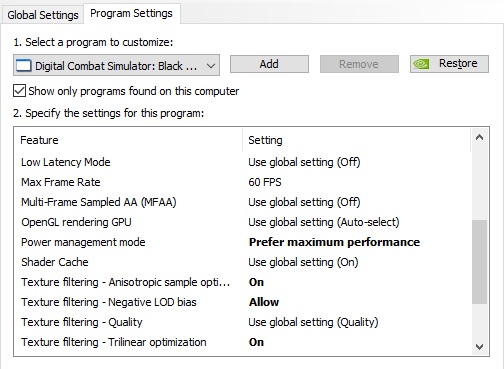This screenshot has width=504, height=369.
Task: Click the Remove button
Action: click(359, 64)
